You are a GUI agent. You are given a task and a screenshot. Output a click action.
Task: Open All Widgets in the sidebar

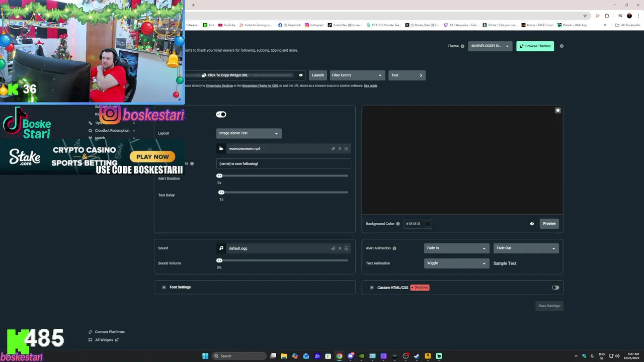click(104, 340)
